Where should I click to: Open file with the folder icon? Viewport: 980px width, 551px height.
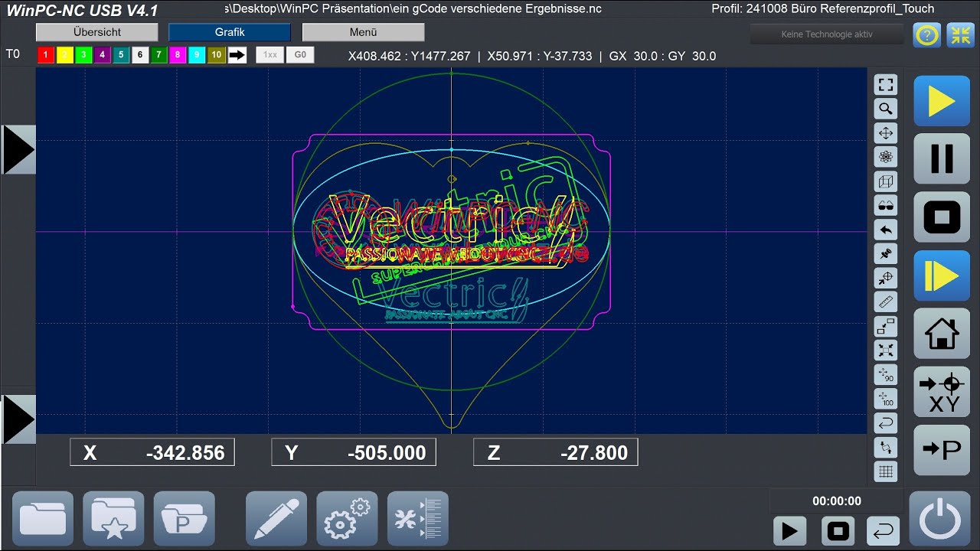[x=43, y=519]
